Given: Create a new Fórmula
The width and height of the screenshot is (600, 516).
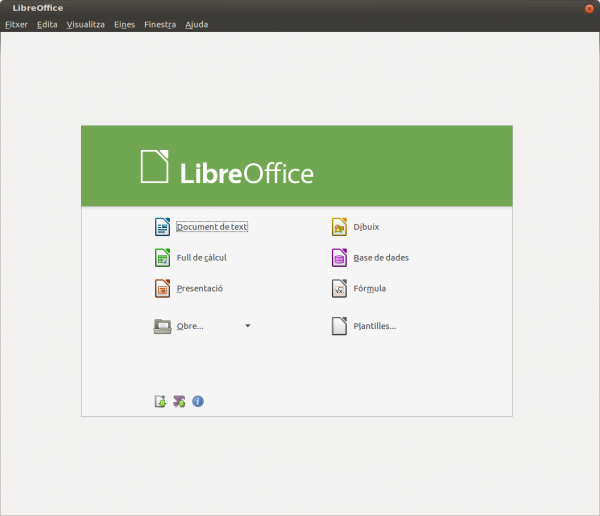Looking at the screenshot, I should click(370, 289).
